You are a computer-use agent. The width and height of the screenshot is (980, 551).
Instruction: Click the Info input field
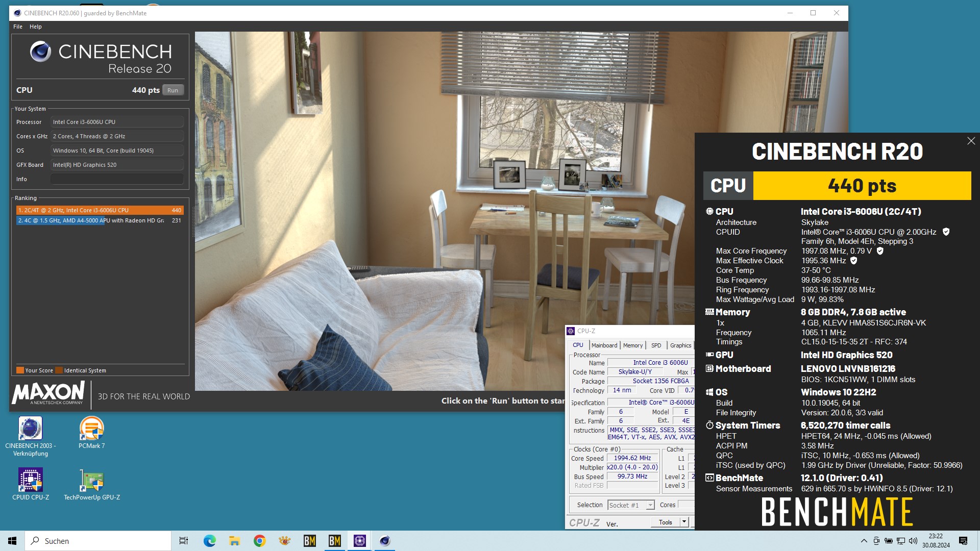(117, 179)
